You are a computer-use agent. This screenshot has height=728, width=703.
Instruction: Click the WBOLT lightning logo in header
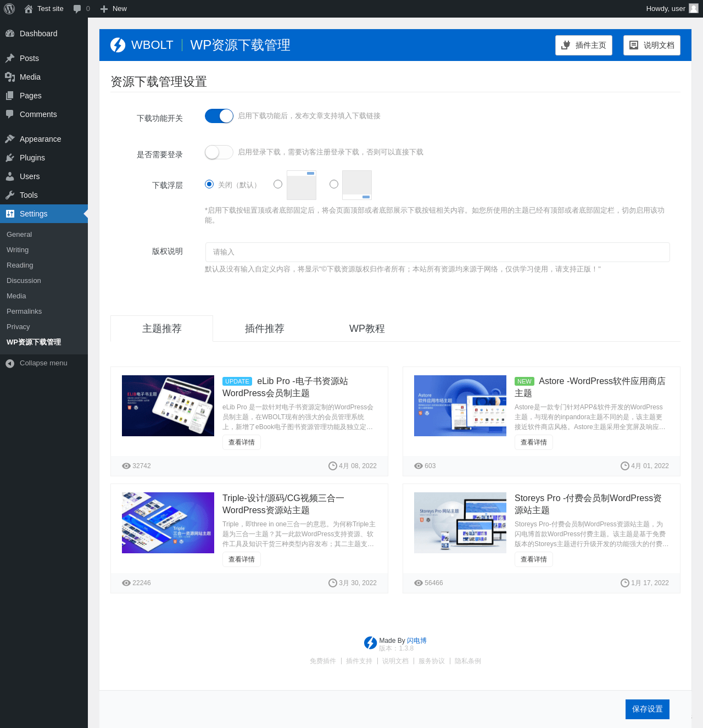click(118, 45)
